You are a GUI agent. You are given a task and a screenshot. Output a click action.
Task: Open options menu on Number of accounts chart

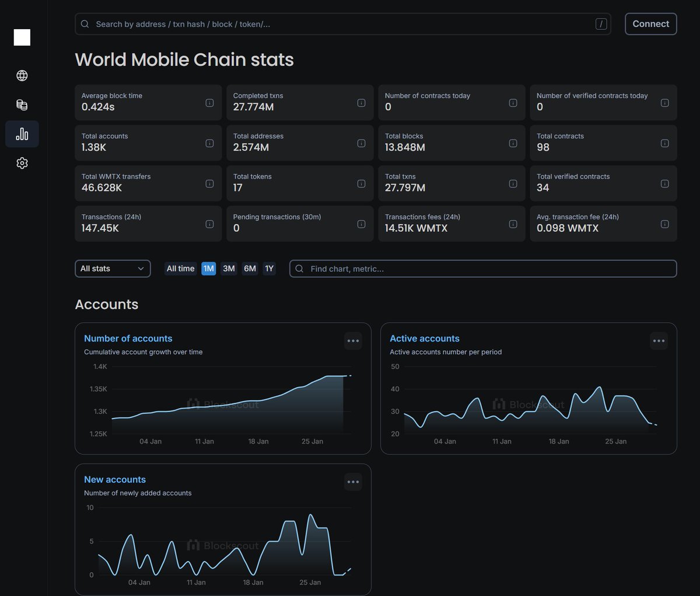(353, 340)
